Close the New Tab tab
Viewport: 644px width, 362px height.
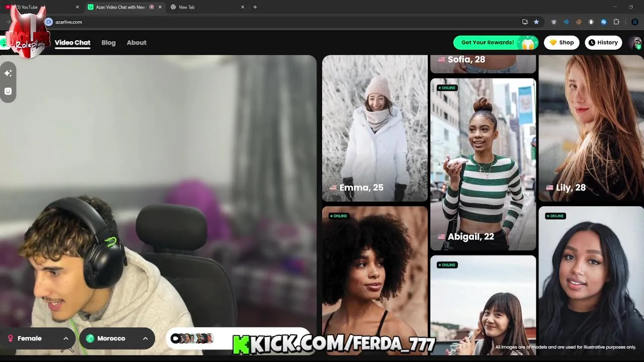(243, 7)
